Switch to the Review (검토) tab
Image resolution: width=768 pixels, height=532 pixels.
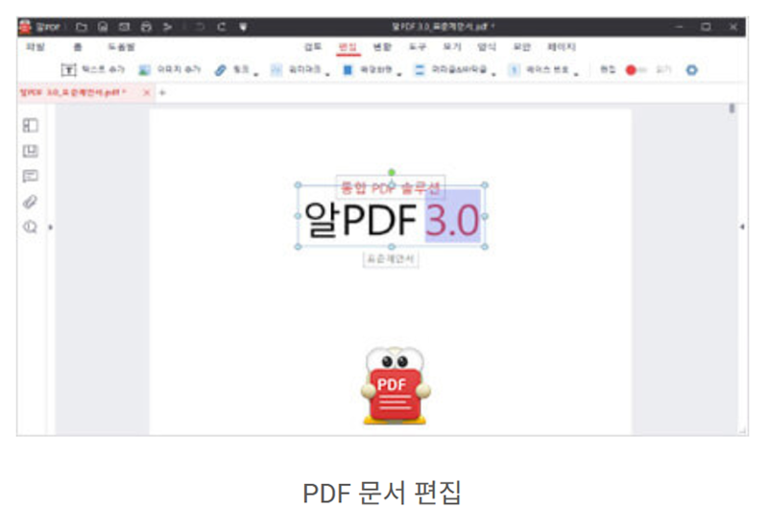(x=313, y=47)
